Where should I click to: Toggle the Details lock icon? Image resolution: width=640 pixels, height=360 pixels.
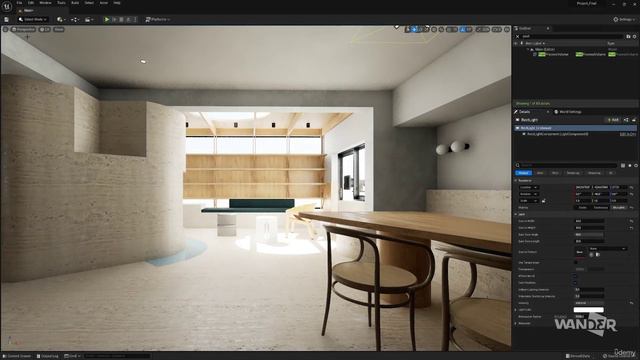point(634,120)
